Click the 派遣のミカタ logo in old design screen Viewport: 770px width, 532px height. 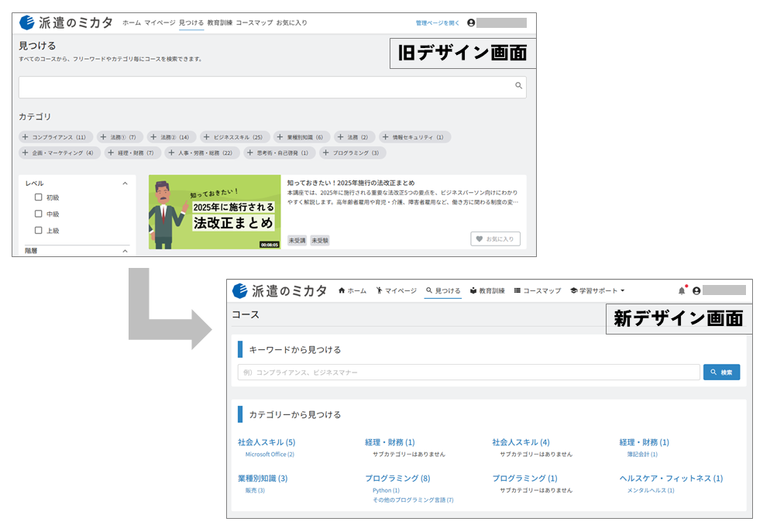[x=67, y=22]
